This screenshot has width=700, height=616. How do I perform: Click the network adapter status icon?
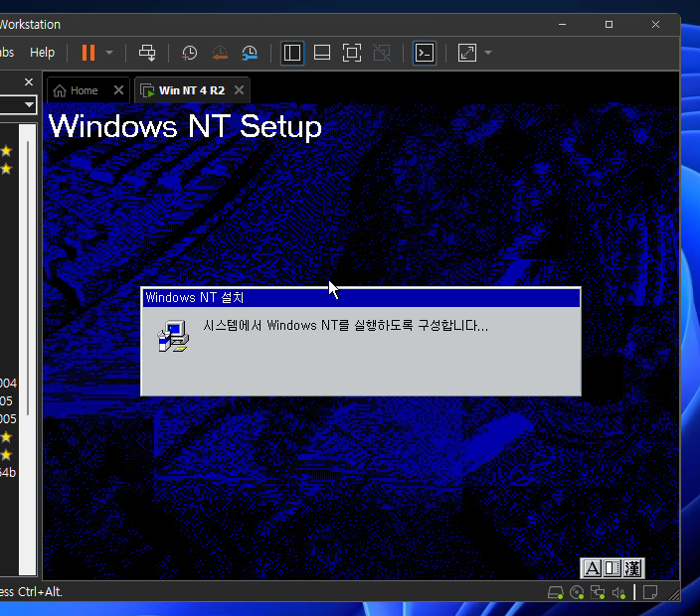pyautogui.click(x=598, y=592)
